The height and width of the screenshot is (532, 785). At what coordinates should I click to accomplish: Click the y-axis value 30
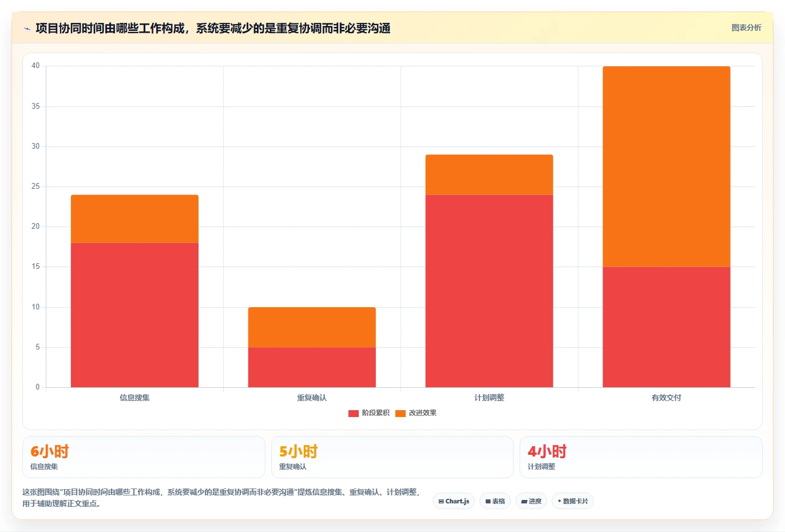point(35,146)
